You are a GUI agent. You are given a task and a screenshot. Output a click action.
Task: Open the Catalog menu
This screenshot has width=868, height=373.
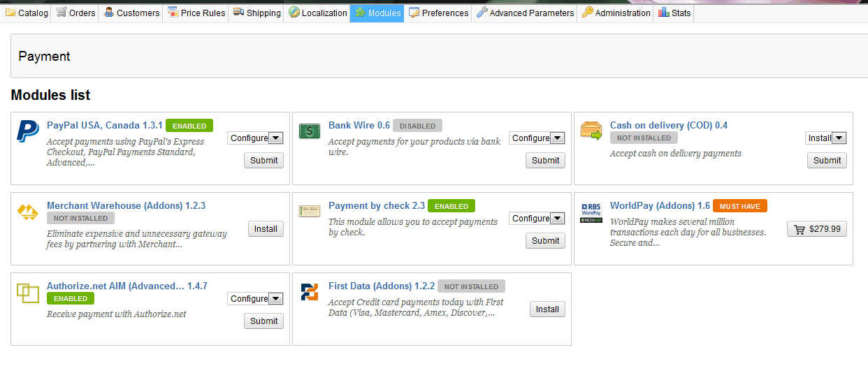pyautogui.click(x=26, y=13)
